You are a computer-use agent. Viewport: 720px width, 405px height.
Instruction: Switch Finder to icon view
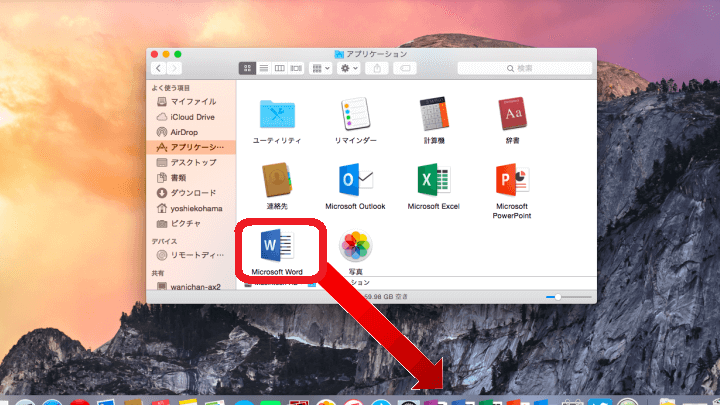pos(247,68)
